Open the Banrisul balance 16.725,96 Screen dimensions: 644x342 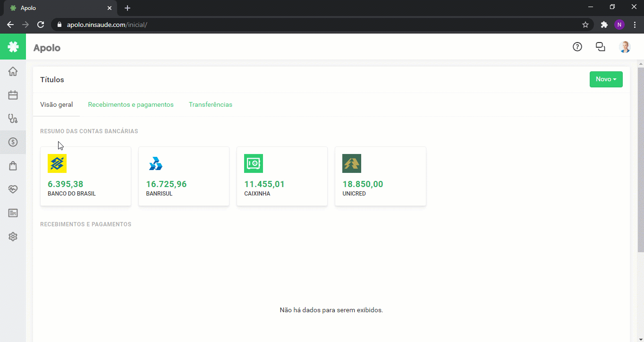coord(166,184)
